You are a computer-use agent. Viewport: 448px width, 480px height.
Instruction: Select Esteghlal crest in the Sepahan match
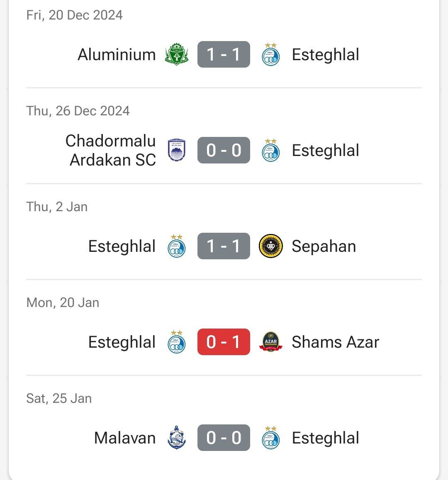[177, 246]
